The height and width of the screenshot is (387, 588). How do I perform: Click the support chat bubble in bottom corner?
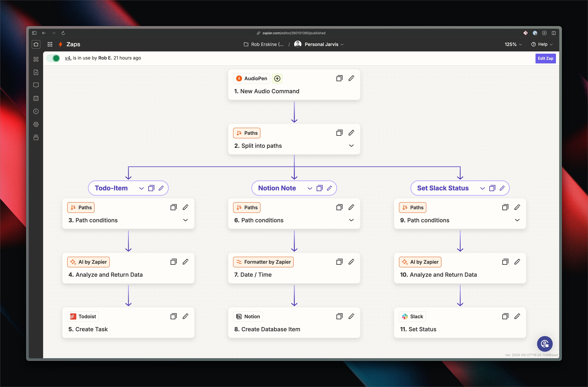[x=544, y=344]
